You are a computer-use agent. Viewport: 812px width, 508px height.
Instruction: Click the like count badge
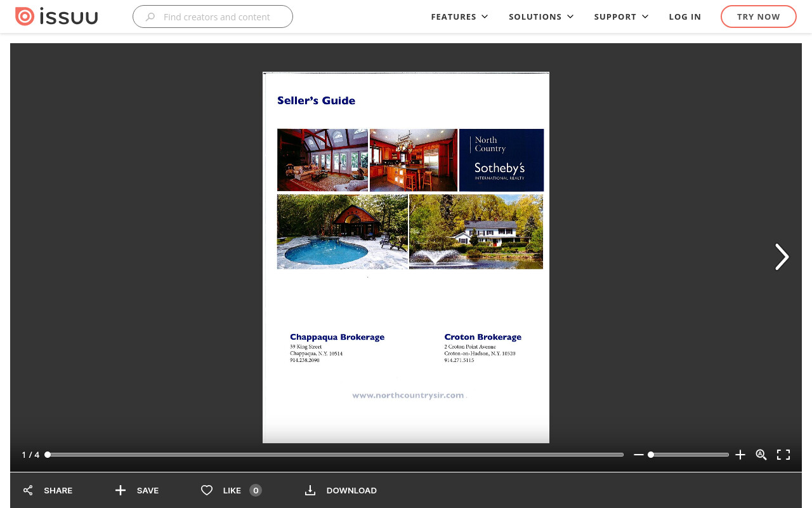point(256,490)
